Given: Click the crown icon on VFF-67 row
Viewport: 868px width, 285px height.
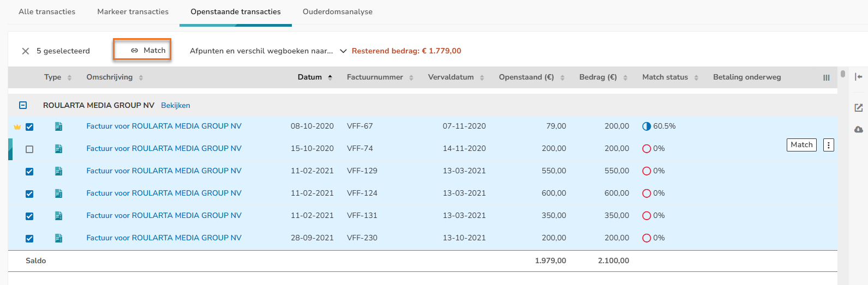Looking at the screenshot, I should tap(17, 127).
